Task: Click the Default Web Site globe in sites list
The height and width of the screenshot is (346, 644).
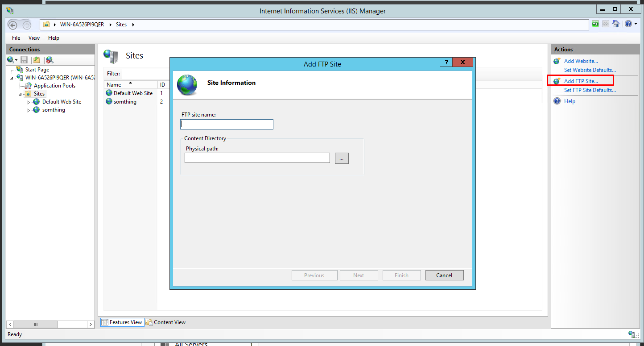Action: 109,93
